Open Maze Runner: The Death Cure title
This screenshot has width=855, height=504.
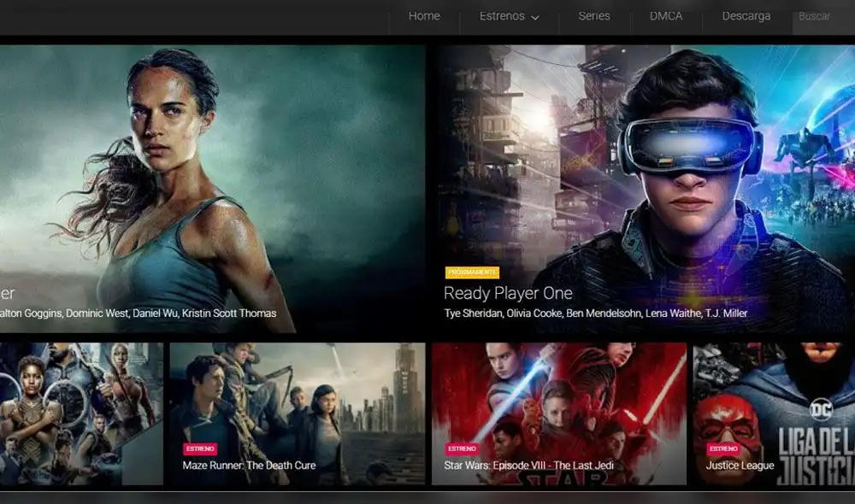click(x=249, y=466)
